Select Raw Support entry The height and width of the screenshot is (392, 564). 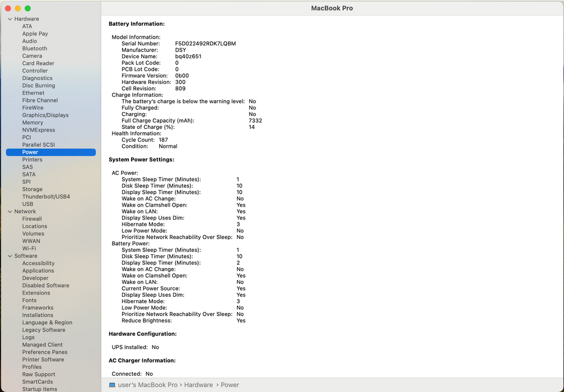click(39, 375)
